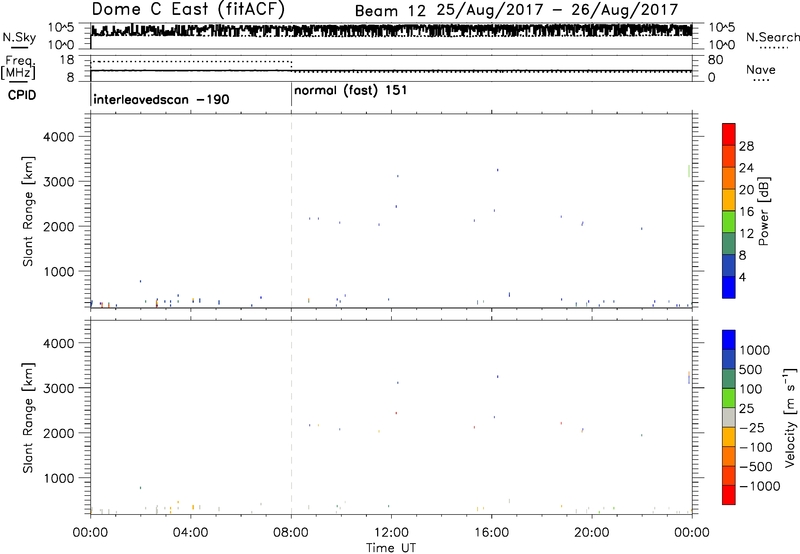Viewport: 800px width, 554px height.
Task: Click the red top segment of Power colorbar
Action: pos(729,134)
